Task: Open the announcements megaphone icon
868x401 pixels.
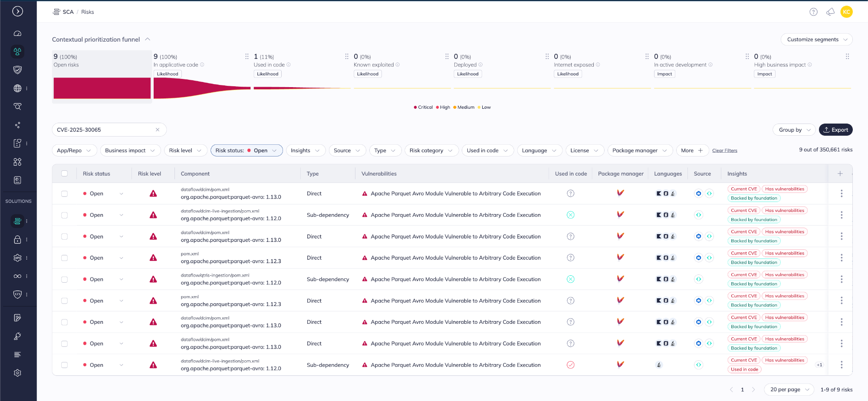Action: (x=830, y=12)
